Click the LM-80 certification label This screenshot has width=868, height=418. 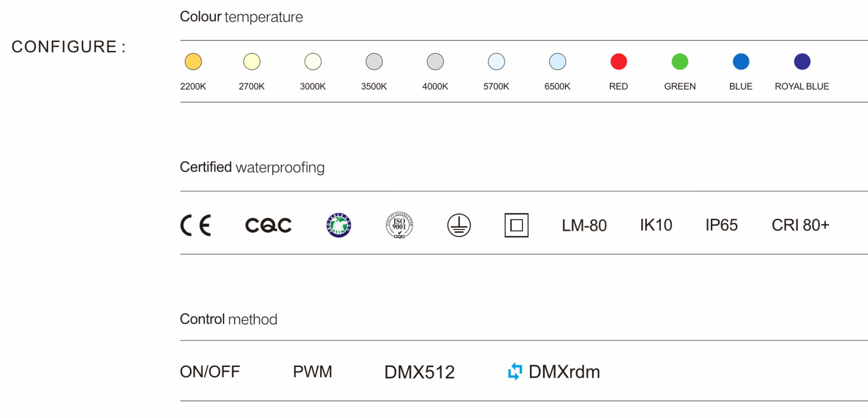584,226
